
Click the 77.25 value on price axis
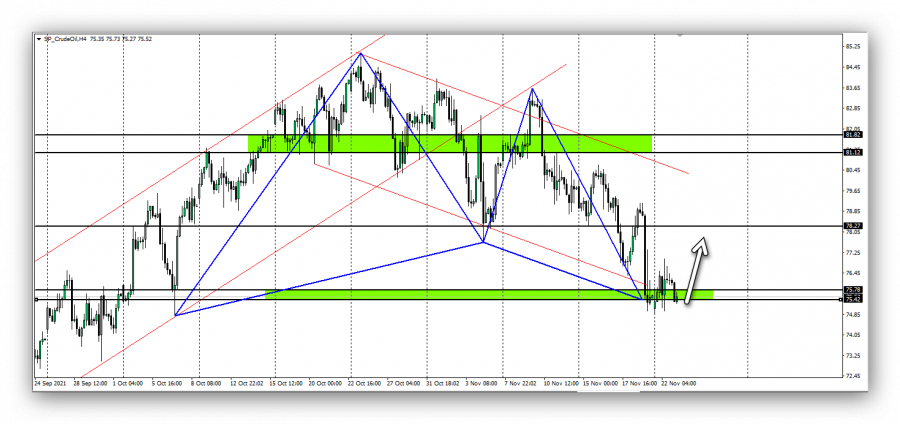pyautogui.click(x=852, y=252)
